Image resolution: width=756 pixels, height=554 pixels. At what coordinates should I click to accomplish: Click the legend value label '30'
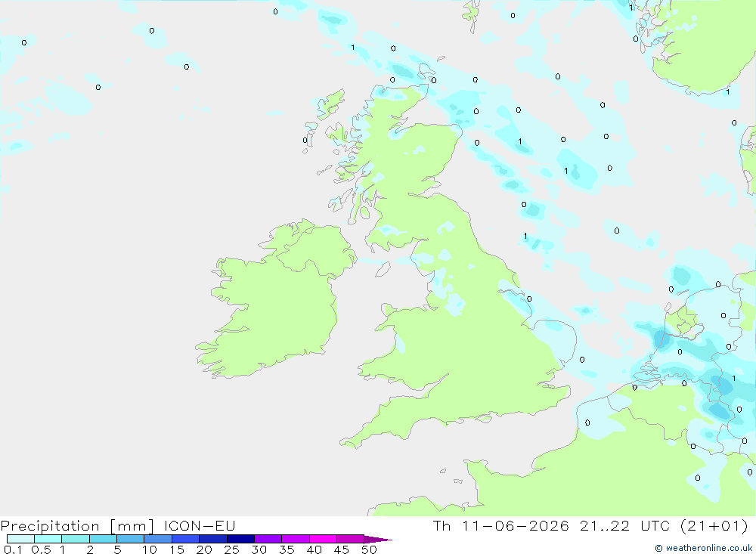[259, 549]
